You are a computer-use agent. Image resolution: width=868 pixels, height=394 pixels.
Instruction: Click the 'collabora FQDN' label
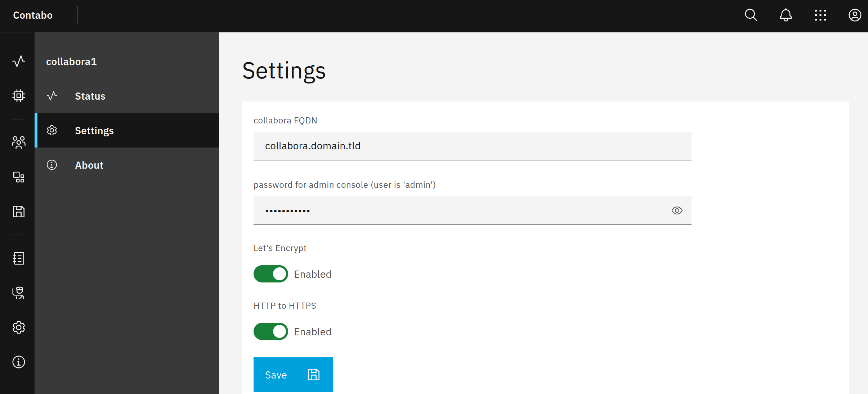[x=285, y=120]
